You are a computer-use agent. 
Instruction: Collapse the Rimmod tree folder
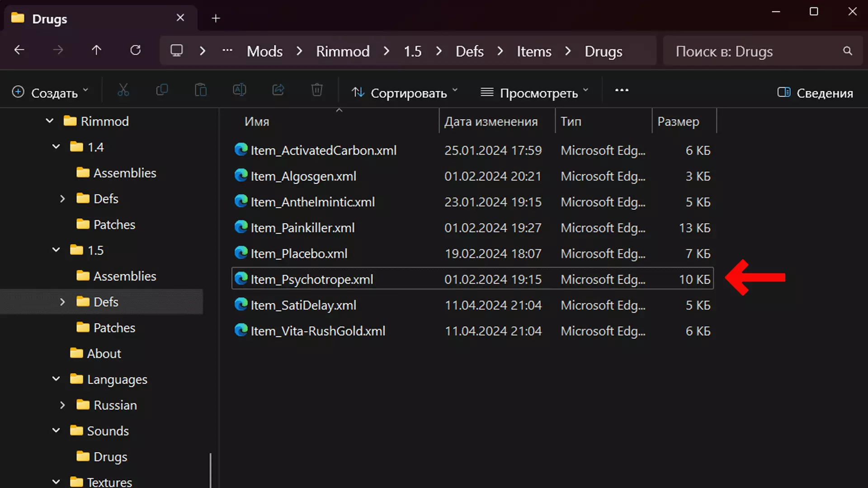50,121
